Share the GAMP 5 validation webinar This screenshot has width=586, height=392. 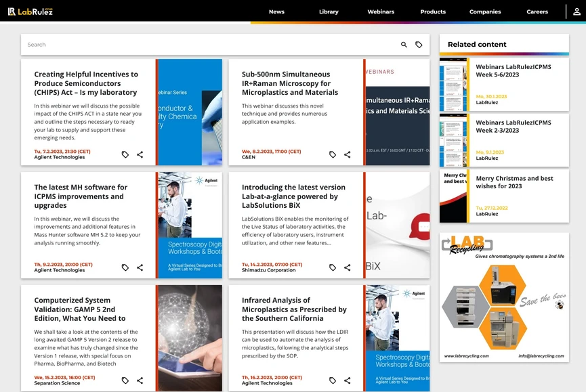tap(140, 380)
